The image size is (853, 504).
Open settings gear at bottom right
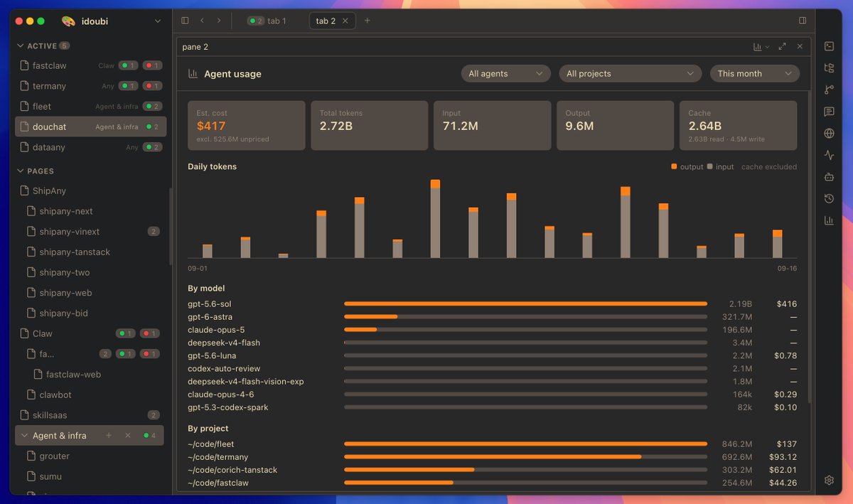(x=829, y=480)
